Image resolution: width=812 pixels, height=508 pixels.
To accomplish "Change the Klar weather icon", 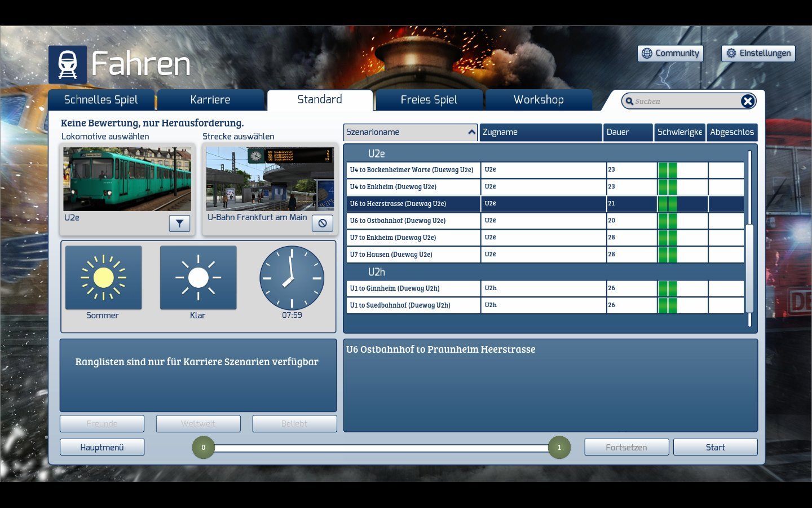I will pyautogui.click(x=198, y=278).
